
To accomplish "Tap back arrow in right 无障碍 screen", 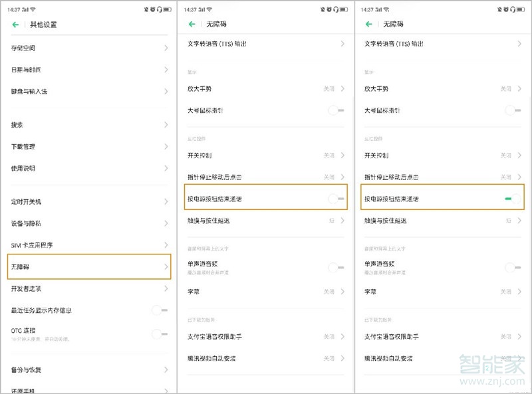I will pyautogui.click(x=369, y=25).
